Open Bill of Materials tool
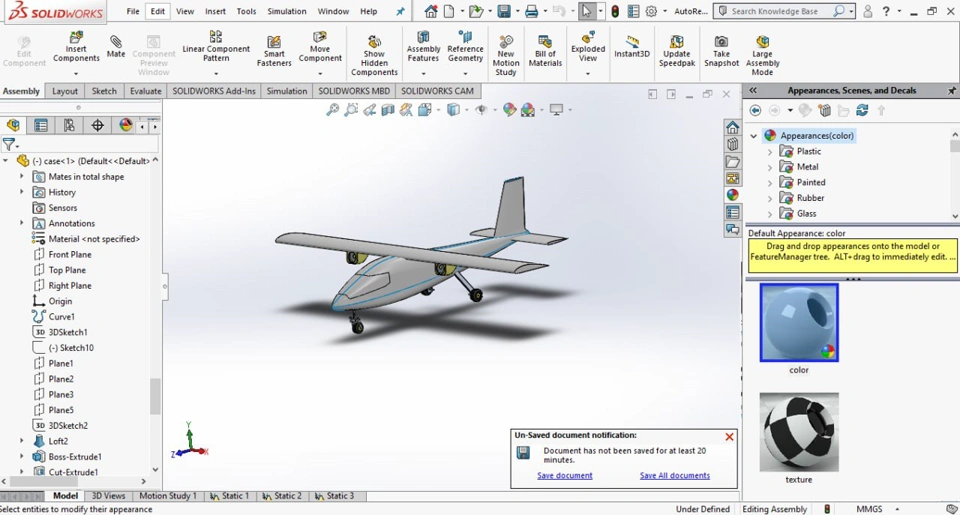Viewport: 960px width, 515px height. (545, 51)
